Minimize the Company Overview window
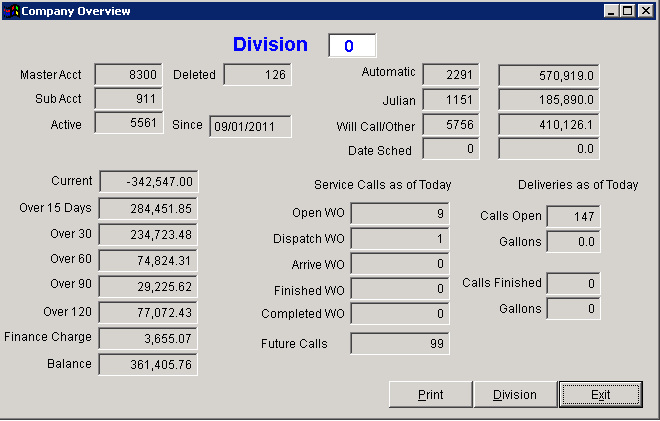Screen dimensions: 660x421 coord(611,11)
